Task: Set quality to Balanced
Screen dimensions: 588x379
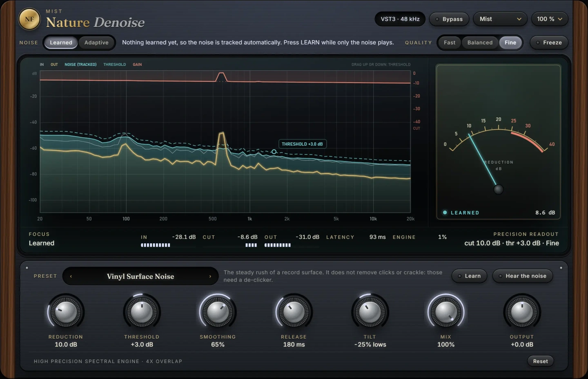Action: pyautogui.click(x=480, y=43)
